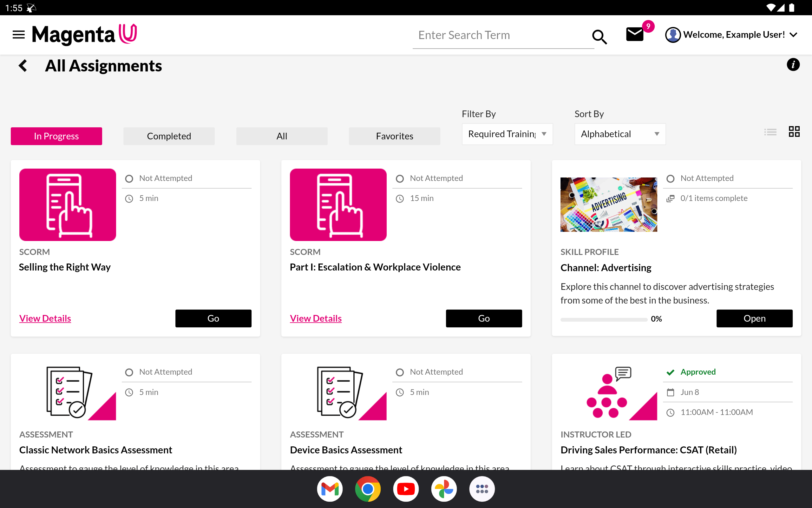
Task: Switch to grid view layout
Action: [x=794, y=131]
